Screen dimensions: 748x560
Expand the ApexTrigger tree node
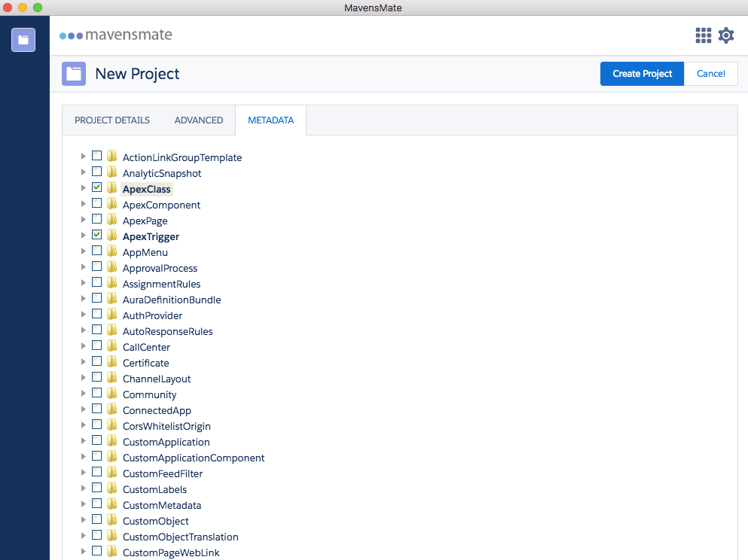click(83, 235)
